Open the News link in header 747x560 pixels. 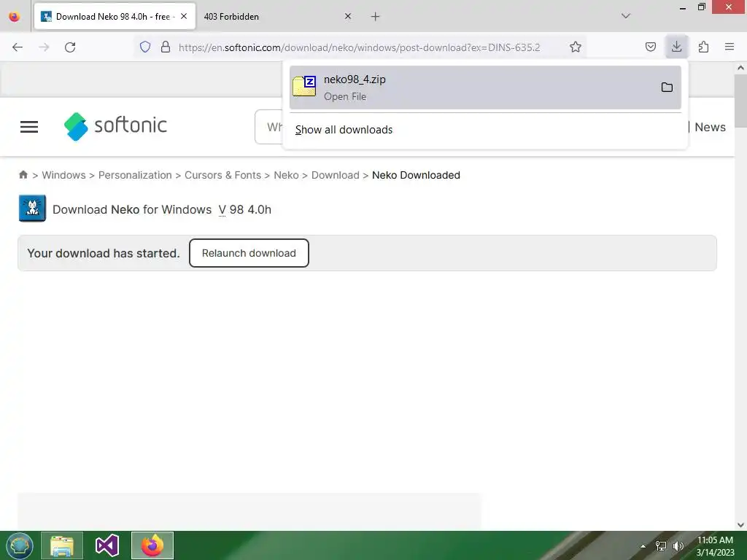click(710, 127)
